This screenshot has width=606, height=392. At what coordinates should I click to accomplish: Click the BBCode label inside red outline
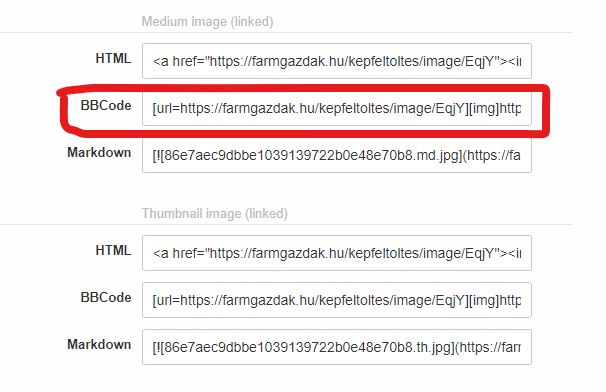pyautogui.click(x=106, y=106)
